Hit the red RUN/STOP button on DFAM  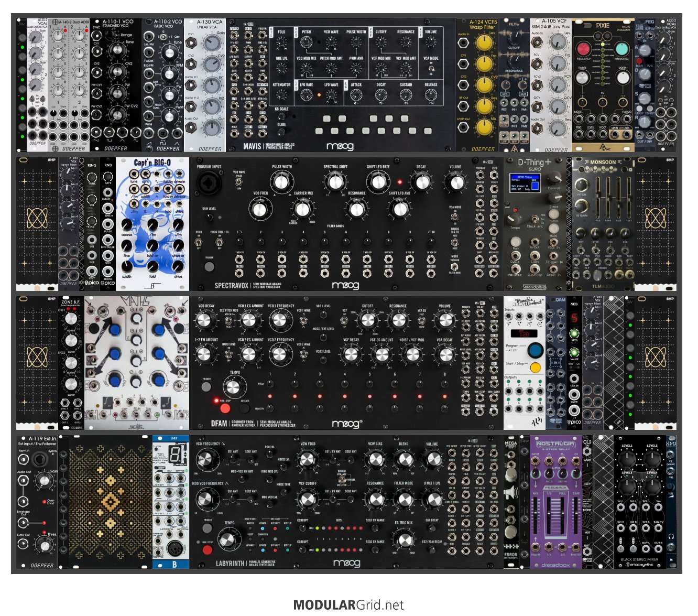click(x=225, y=408)
